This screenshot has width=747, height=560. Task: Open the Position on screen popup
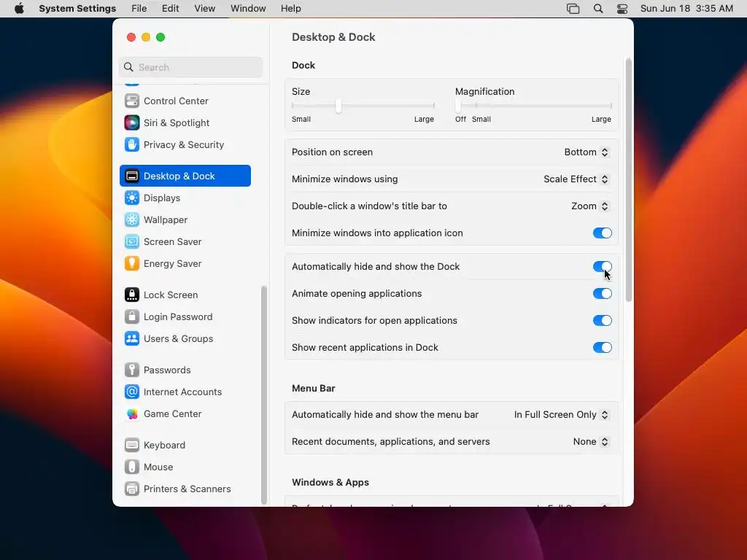coord(587,152)
